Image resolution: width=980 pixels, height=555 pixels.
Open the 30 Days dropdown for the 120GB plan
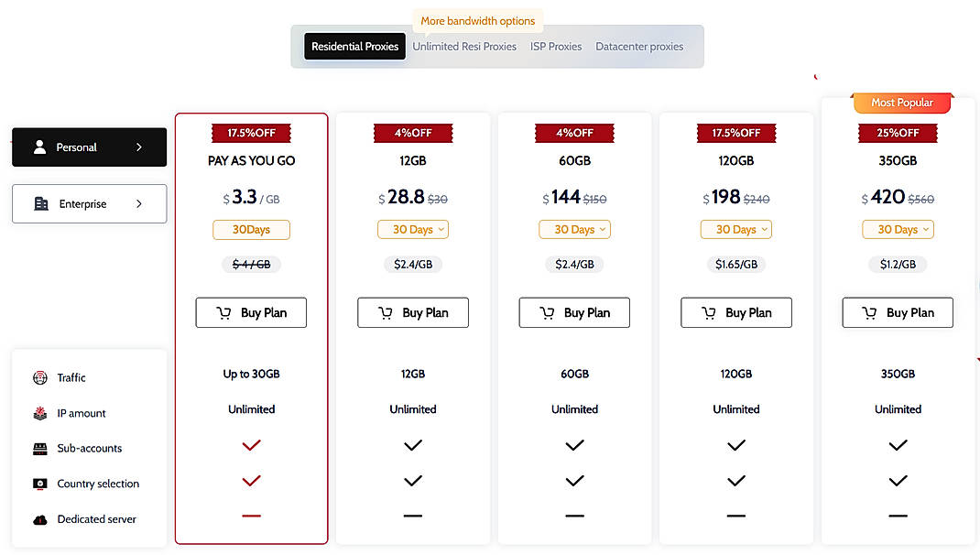coord(736,229)
